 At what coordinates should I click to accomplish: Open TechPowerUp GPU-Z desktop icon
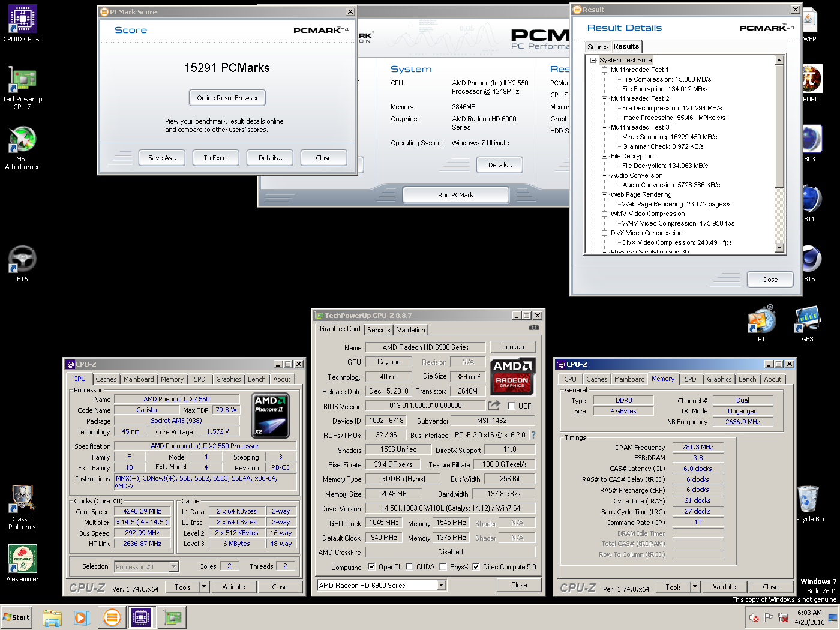click(22, 88)
